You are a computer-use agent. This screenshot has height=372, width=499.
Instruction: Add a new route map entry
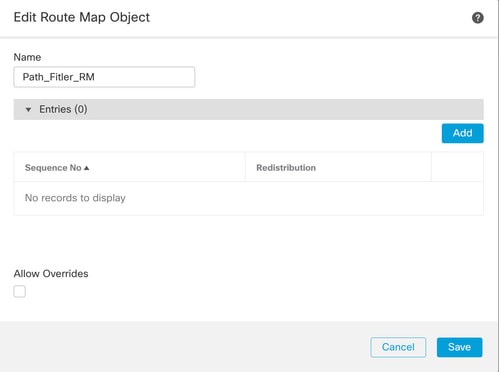pos(462,133)
